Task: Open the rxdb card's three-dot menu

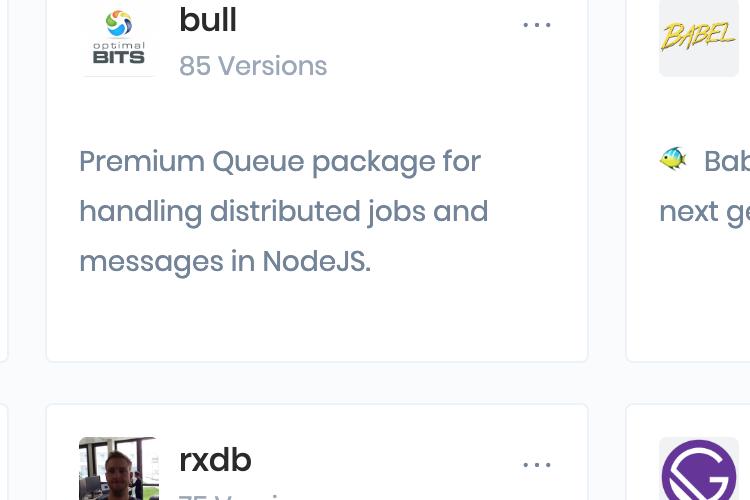Action: pos(537,465)
